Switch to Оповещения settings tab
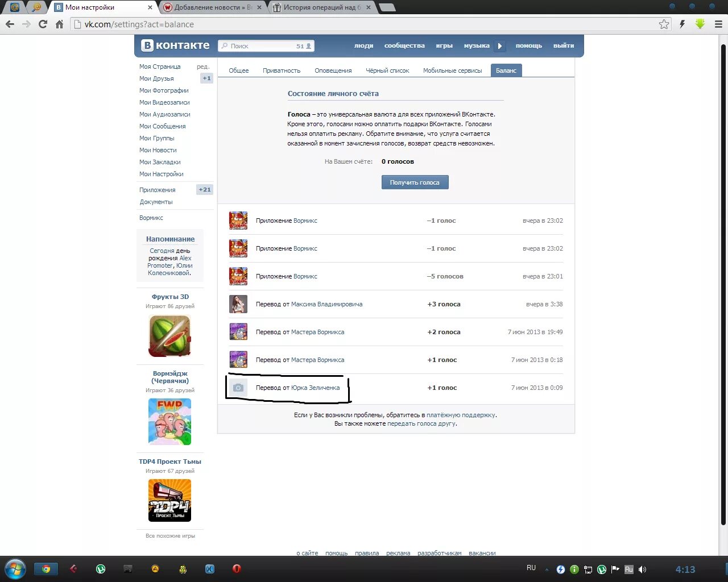 tap(333, 70)
